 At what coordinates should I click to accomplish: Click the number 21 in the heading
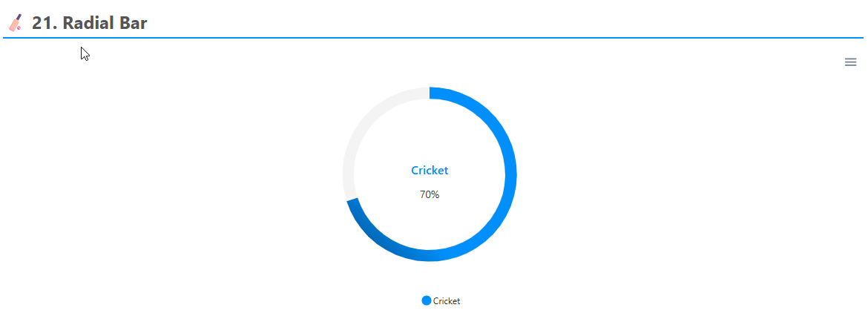(x=42, y=23)
